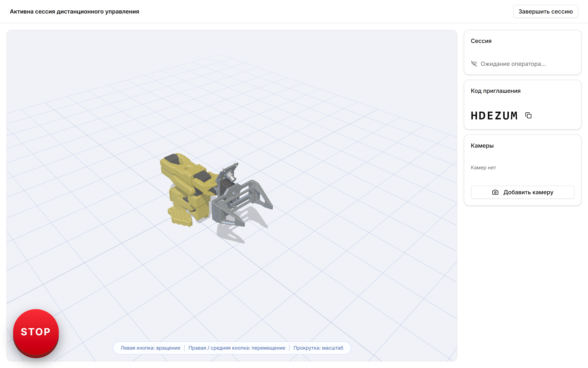
Task: Click the Правая / средняя кнопка: перемещение hint
Action: 237,348
